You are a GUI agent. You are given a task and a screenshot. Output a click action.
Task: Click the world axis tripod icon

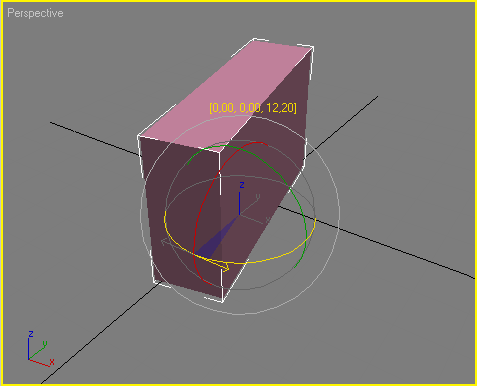(41, 349)
